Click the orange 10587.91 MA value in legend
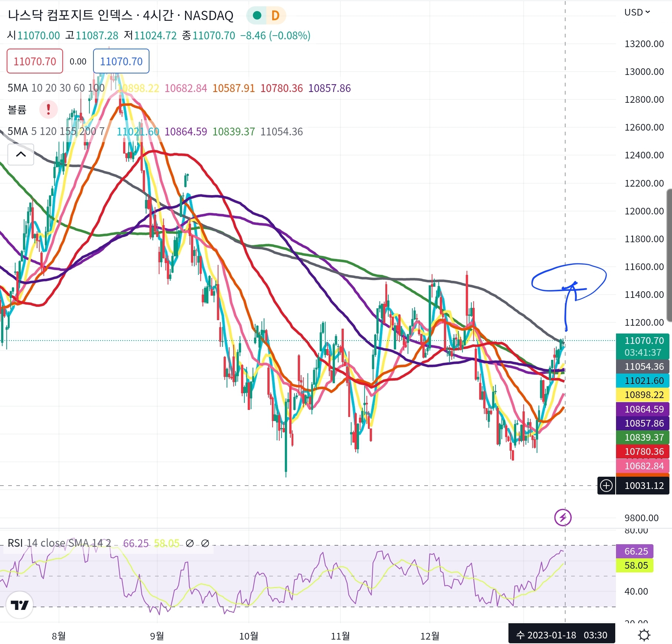Viewport: 672px width, 644px height. click(x=234, y=88)
